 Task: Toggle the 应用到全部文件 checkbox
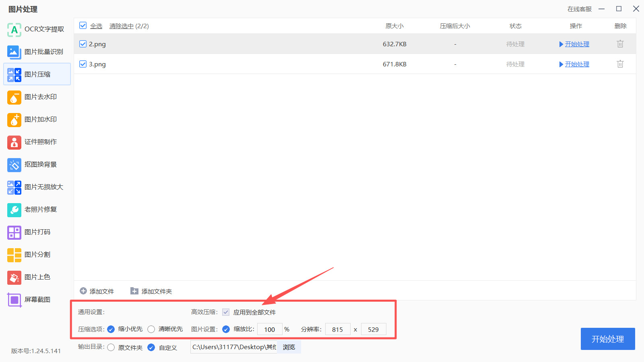226,312
